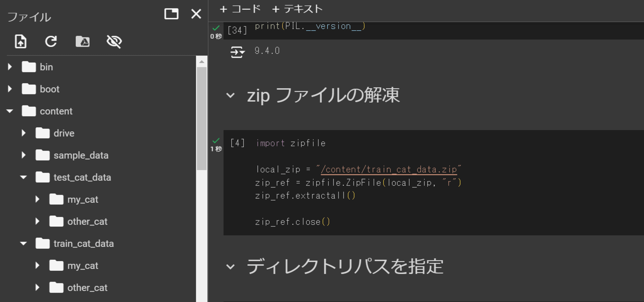Expand my_cat under test_cat_data

[37, 199]
